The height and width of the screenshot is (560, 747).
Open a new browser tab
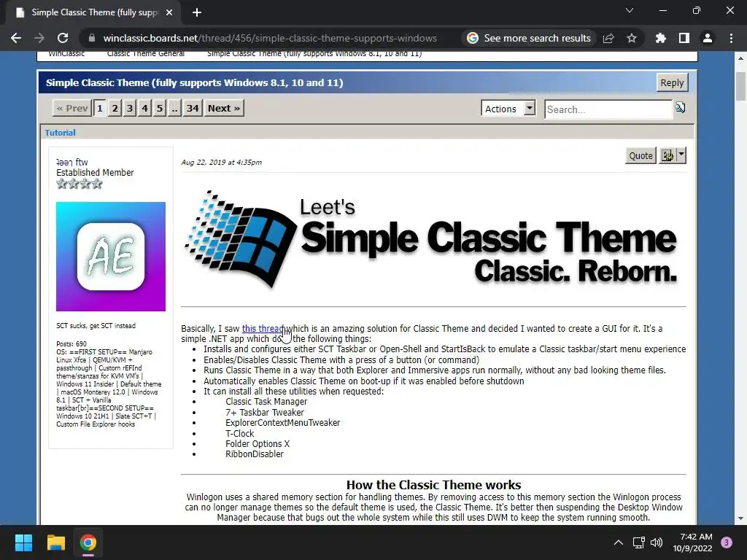point(197,12)
